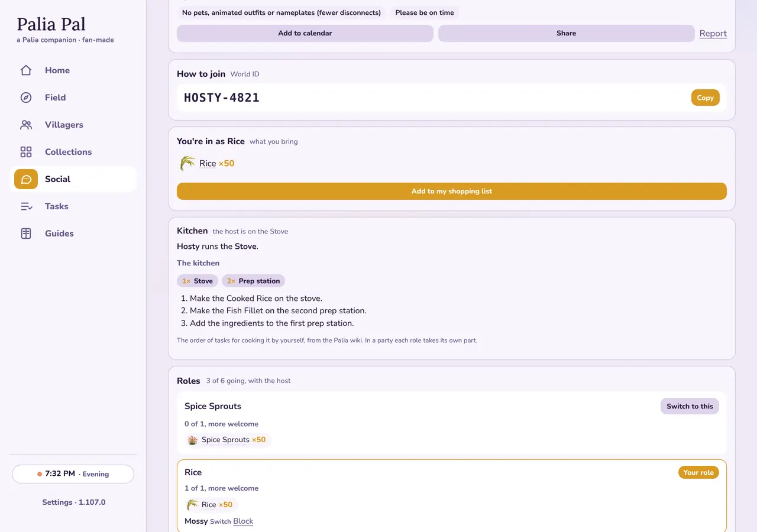
Task: Click the Guides book icon
Action: [x=26, y=233]
